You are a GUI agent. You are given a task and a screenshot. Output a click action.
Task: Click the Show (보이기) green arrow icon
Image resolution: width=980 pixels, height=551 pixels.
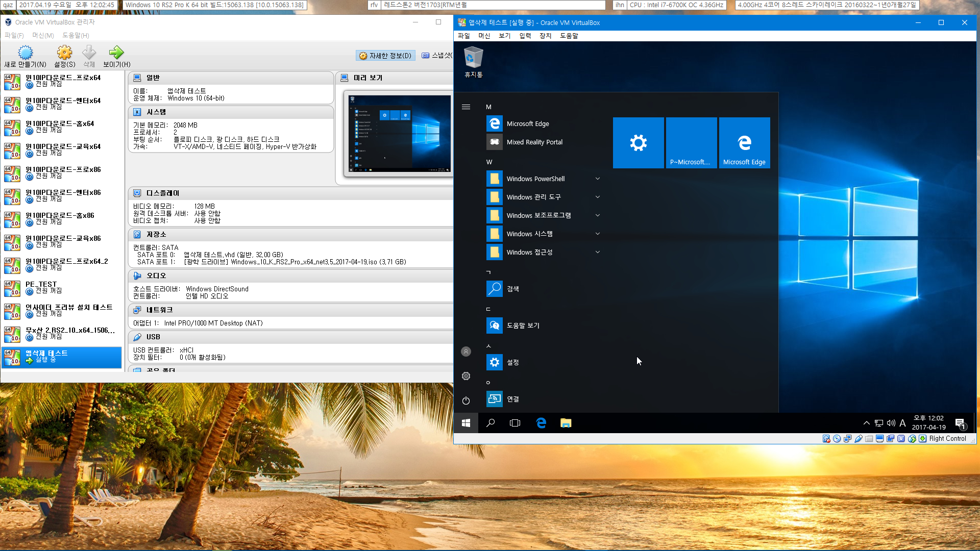pos(116,53)
